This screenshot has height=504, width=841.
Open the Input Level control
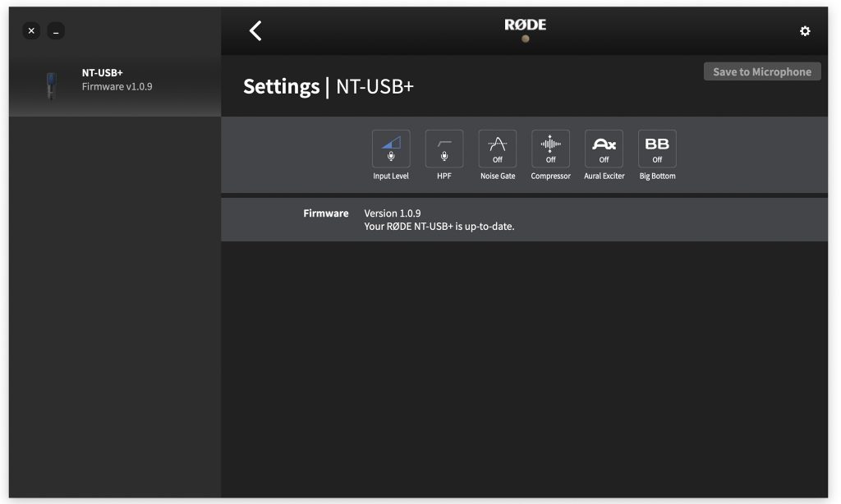pos(391,149)
